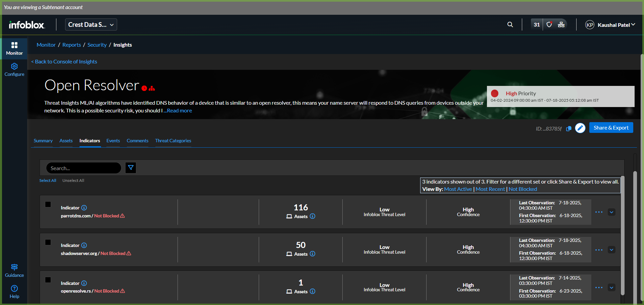The image size is (644, 305).
Task: Open the Kaushal Patel user menu
Action: point(616,25)
